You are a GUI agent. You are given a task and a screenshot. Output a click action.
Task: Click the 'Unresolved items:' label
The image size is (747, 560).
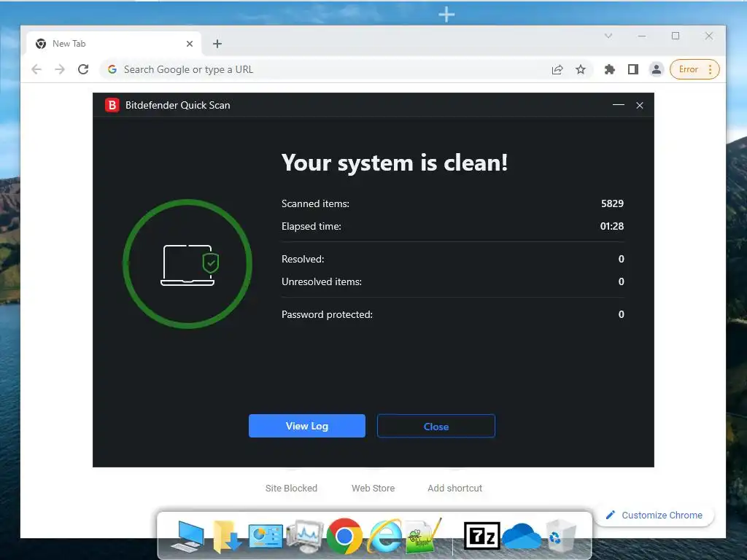point(322,282)
